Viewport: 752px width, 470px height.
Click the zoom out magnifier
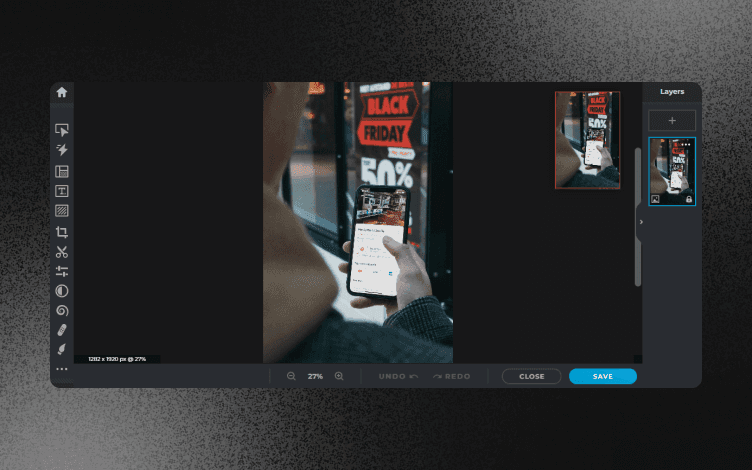pyautogui.click(x=291, y=376)
